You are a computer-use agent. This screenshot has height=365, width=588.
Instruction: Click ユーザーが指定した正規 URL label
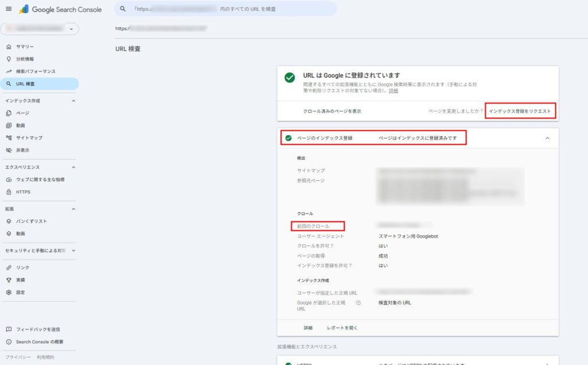[327, 293]
